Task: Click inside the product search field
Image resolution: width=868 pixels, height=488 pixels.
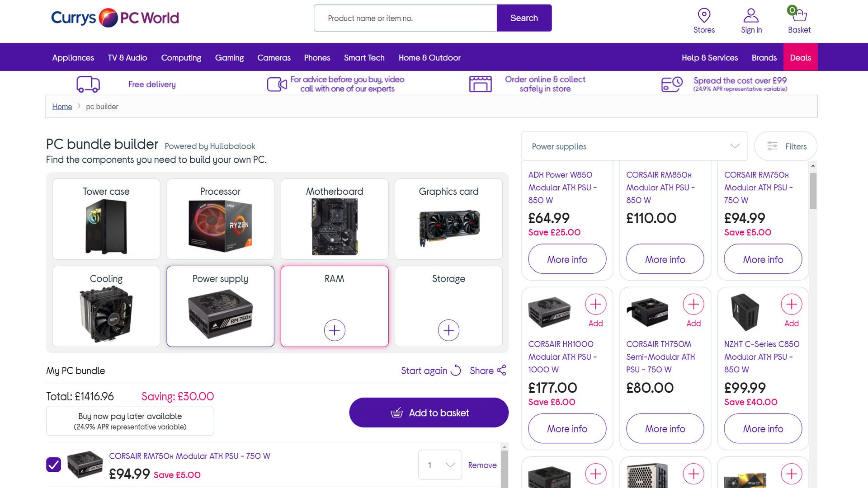Action: pos(405,18)
